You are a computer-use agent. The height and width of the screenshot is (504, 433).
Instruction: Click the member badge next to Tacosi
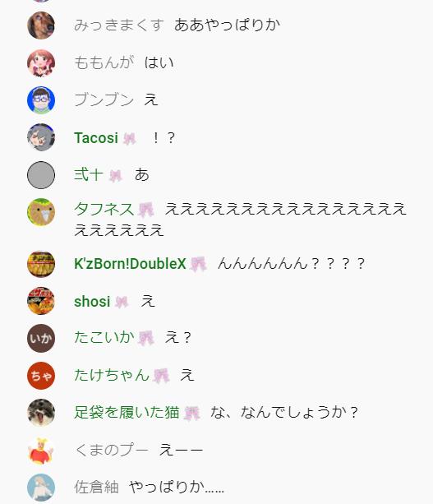click(130, 138)
